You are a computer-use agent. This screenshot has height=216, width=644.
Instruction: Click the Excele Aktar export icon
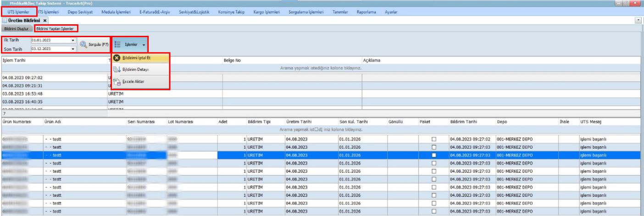coord(117,81)
